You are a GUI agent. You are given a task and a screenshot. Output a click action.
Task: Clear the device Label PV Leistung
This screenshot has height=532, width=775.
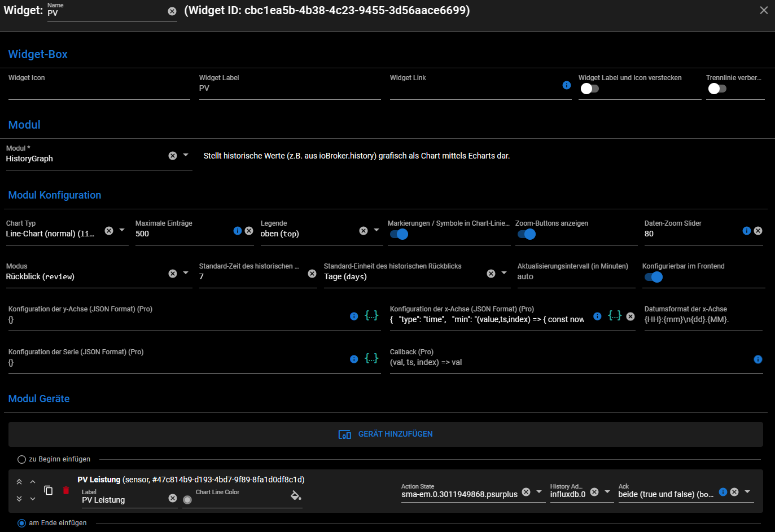click(173, 498)
